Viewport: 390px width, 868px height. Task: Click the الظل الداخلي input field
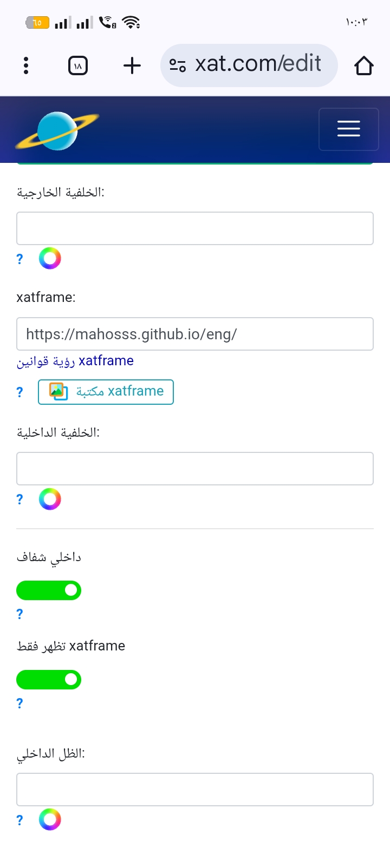(195, 790)
